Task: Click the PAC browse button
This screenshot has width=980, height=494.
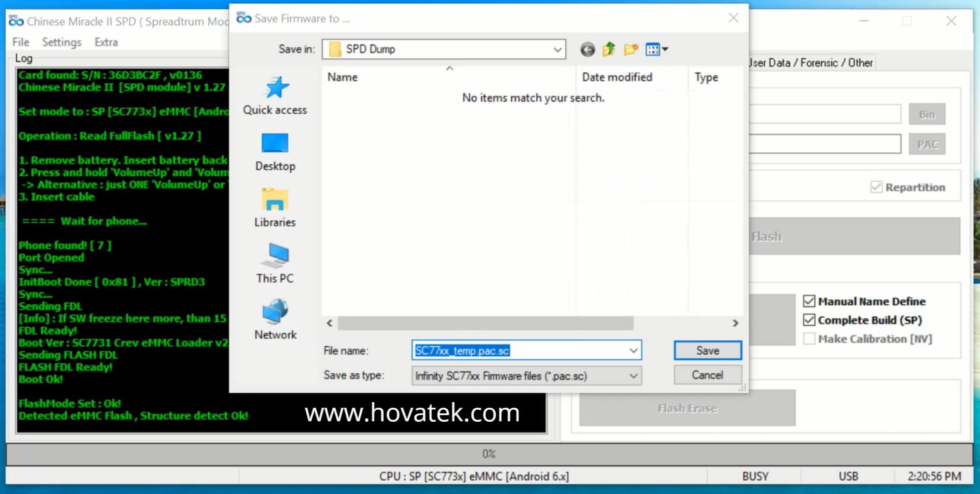Action: click(927, 144)
